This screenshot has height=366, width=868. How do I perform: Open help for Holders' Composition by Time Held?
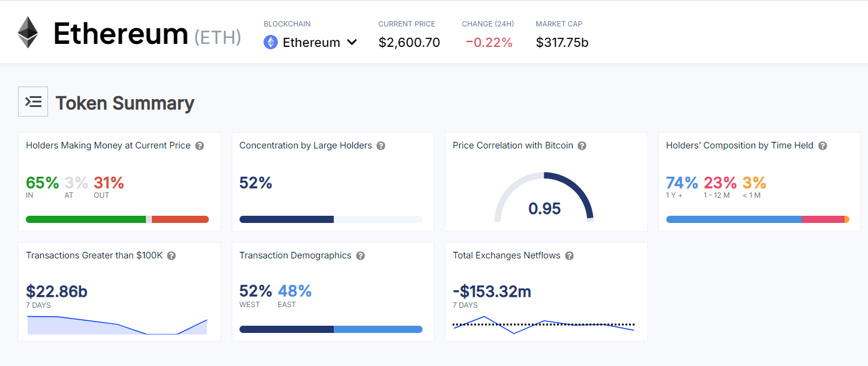[x=822, y=146]
